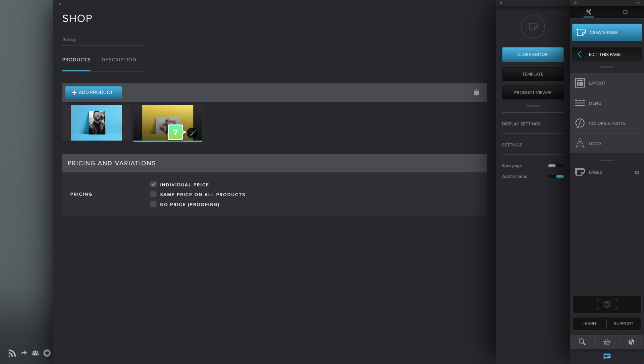This screenshot has height=364, width=644.
Task: Open the Product Viewer button
Action: [x=533, y=93]
